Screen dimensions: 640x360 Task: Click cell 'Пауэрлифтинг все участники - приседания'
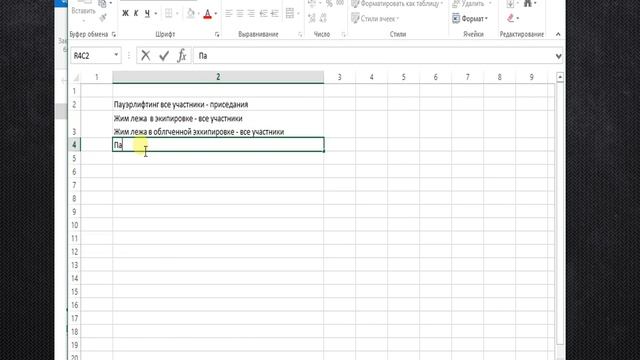coord(218,104)
